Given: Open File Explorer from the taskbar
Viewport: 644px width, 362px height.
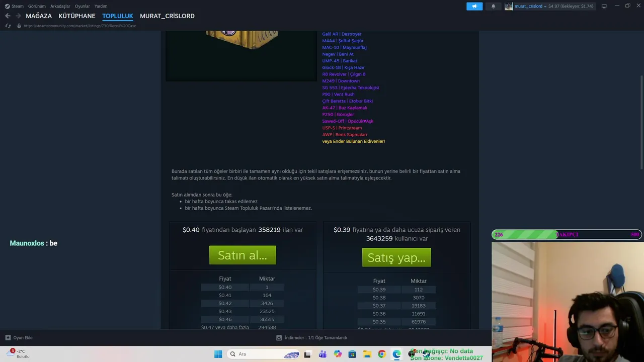Looking at the screenshot, I should click(367, 354).
